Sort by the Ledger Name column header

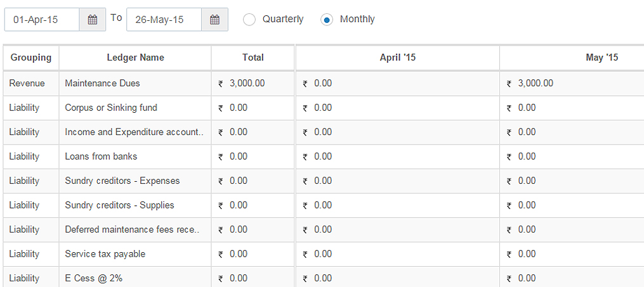point(135,58)
